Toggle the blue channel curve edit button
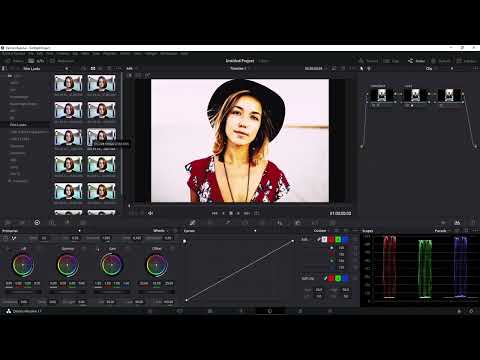The image size is (480, 360). coord(345,239)
